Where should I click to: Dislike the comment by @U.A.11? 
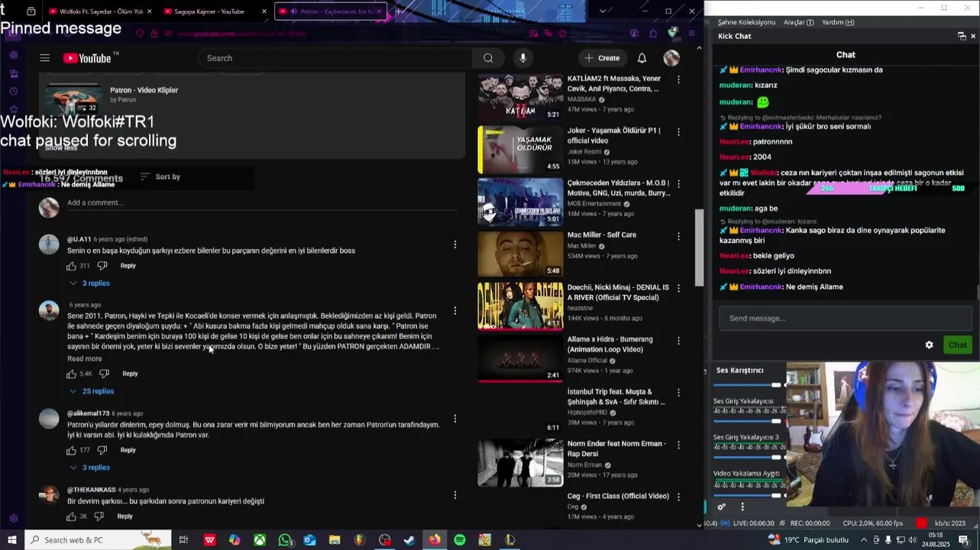click(102, 266)
